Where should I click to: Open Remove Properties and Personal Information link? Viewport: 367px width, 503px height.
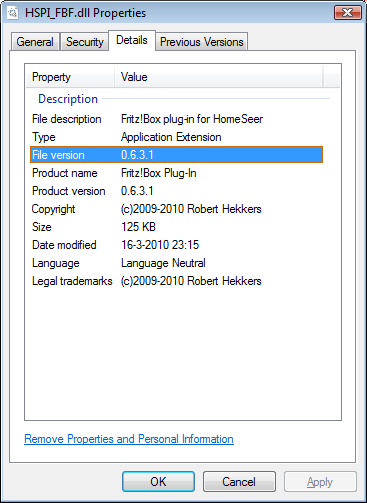(x=129, y=439)
